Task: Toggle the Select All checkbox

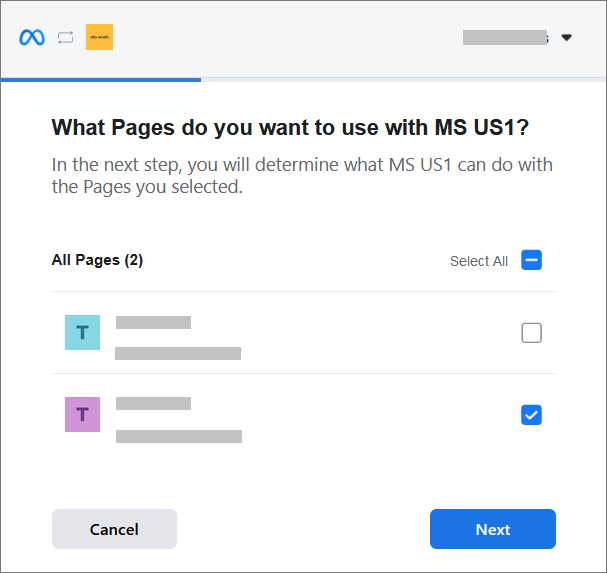Action: pyautogui.click(x=532, y=261)
